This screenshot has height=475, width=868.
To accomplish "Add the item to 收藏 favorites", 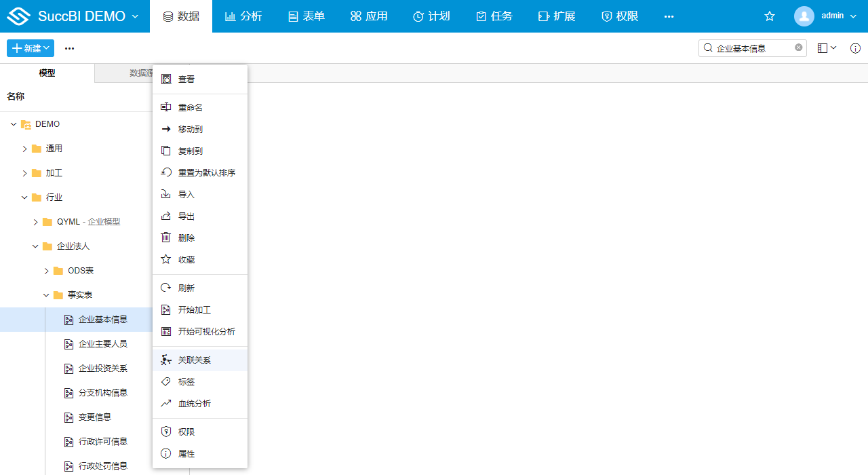I will tap(186, 259).
